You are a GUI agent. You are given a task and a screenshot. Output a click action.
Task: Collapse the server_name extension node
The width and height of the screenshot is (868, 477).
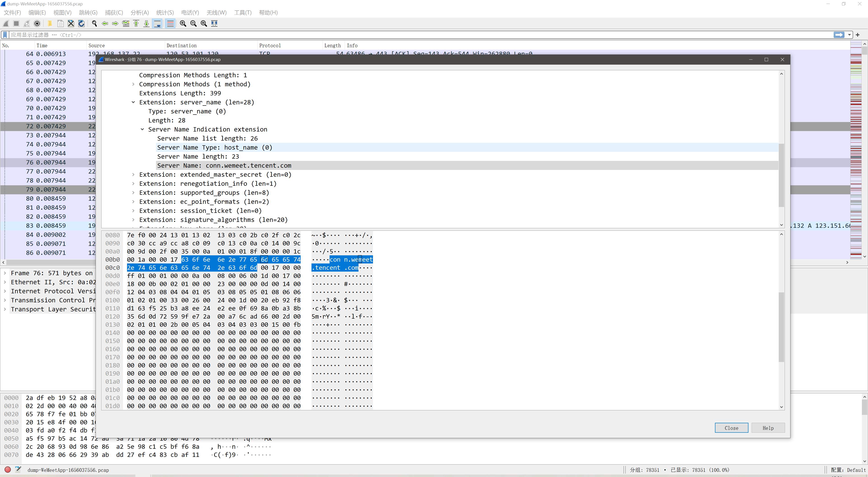pos(133,102)
